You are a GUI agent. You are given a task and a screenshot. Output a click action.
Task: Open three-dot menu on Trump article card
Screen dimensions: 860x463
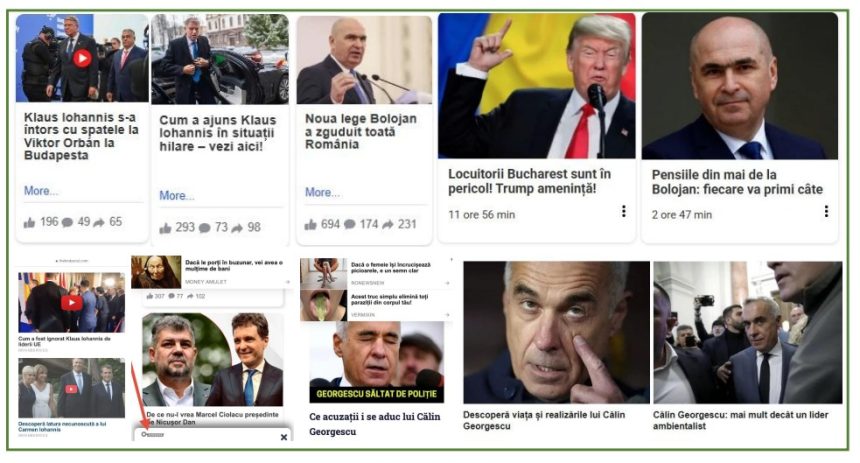pyautogui.click(x=624, y=211)
